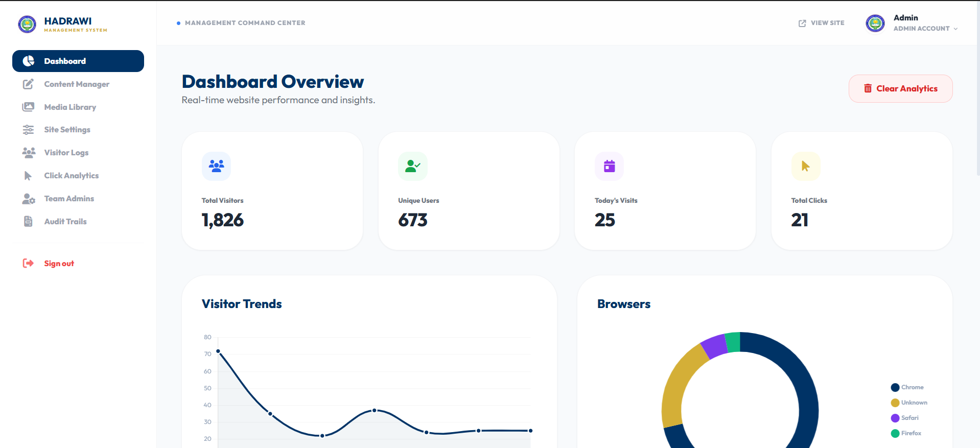Click the Audit Trails document icon
The image size is (980, 448).
28,222
